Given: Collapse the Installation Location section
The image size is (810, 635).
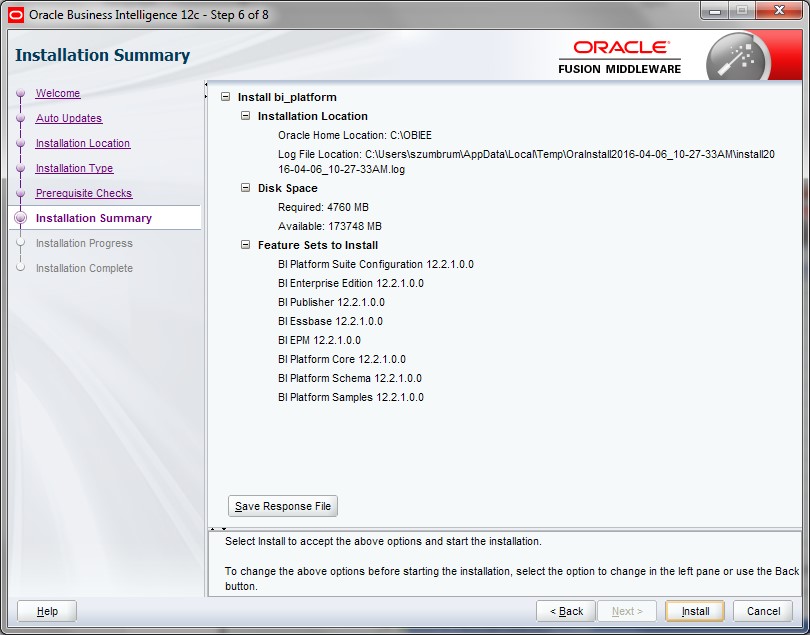Looking at the screenshot, I should click(246, 116).
